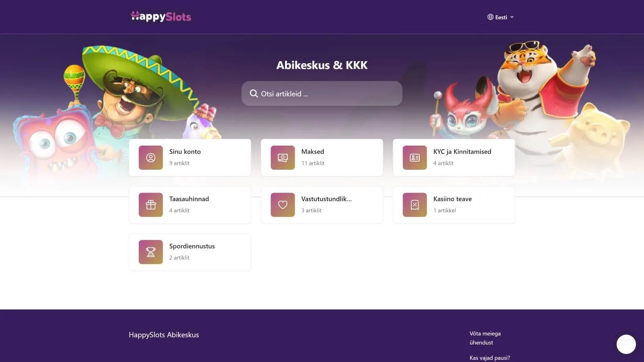Click the Spordiennustus trophy icon
The image size is (644, 362).
[x=151, y=252]
